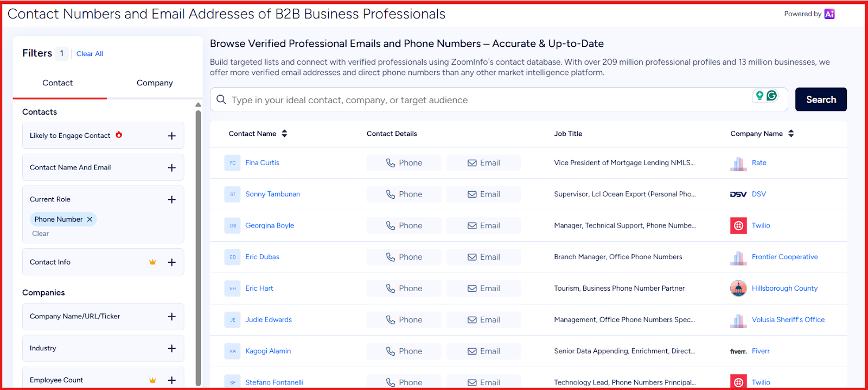Click the GB avatar for Georgina Boyle
The width and height of the screenshot is (868, 390).
tap(233, 225)
